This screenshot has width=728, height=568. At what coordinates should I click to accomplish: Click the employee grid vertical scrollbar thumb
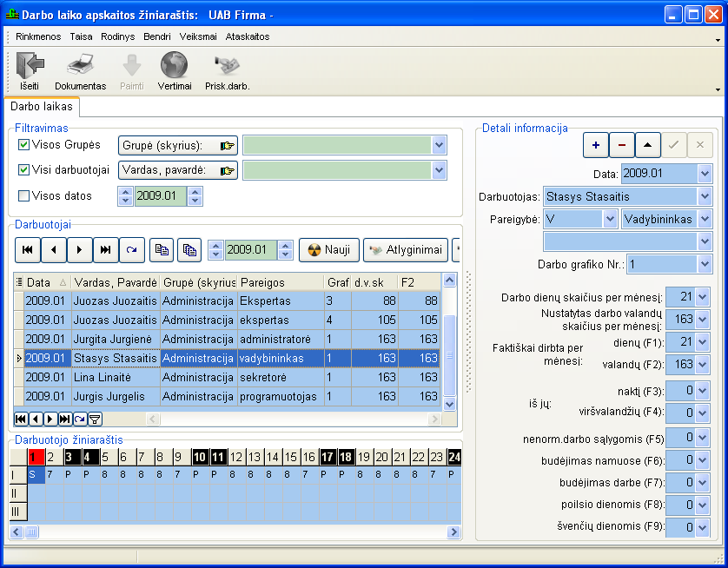(x=449, y=355)
